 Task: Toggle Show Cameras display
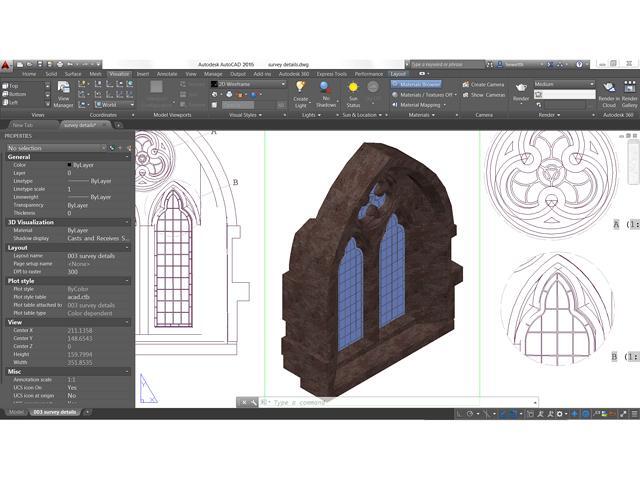tap(486, 95)
